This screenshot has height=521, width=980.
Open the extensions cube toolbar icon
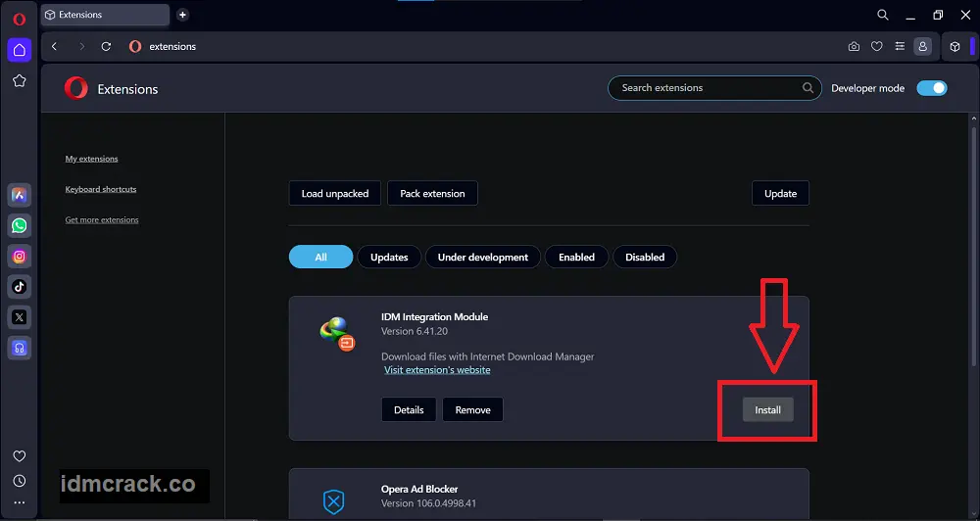pyautogui.click(x=955, y=46)
